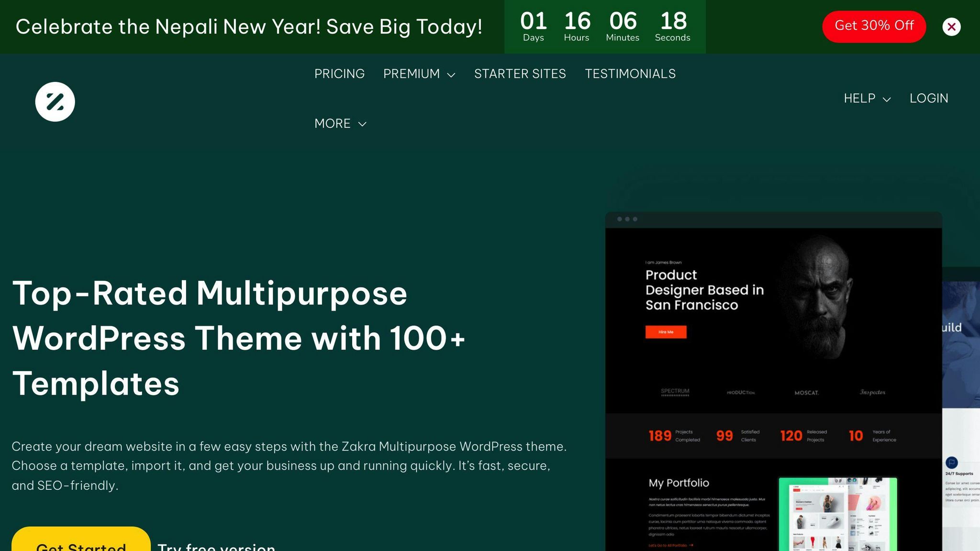Expand the Premium dropdown menu
980x551 pixels.
pos(419,74)
